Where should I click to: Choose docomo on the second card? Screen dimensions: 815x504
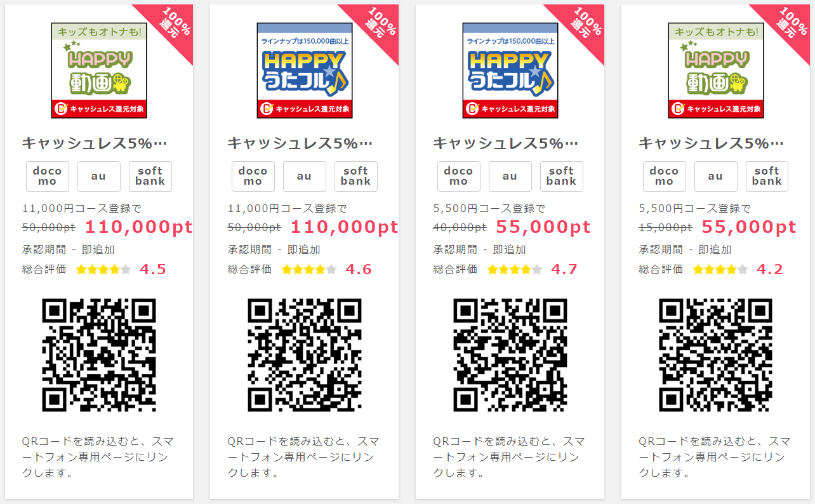point(253,176)
